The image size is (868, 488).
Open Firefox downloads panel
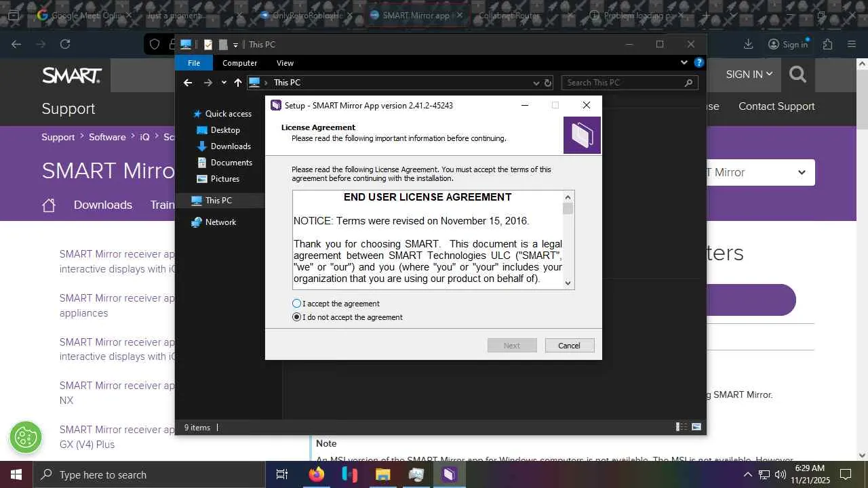pos(749,44)
